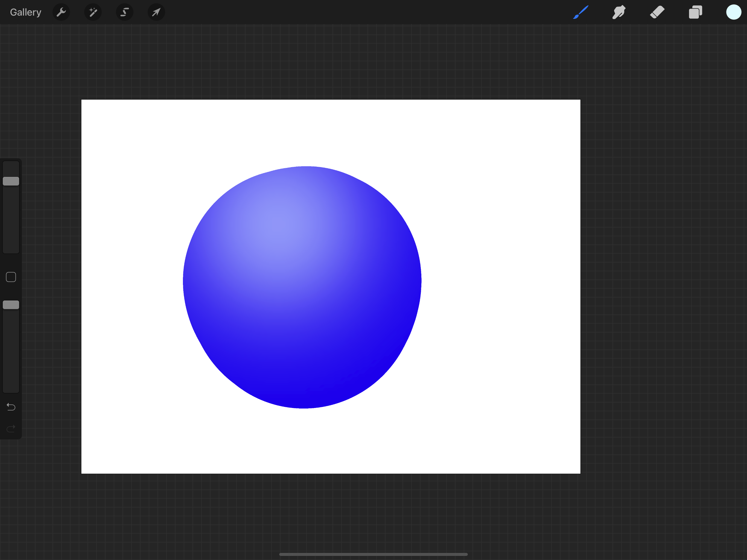Activate the Selection tool
The image size is (747, 560).
[125, 13]
